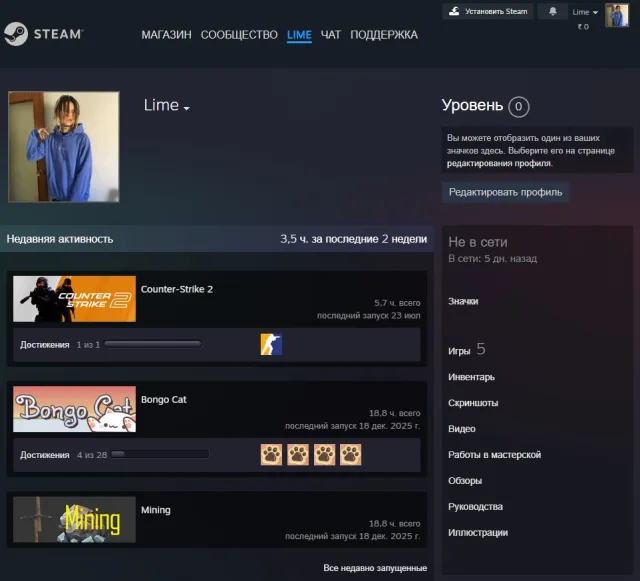This screenshot has height=581, width=640.
Task: Click the Bongo Cat game title
Action: pyautogui.click(x=164, y=399)
